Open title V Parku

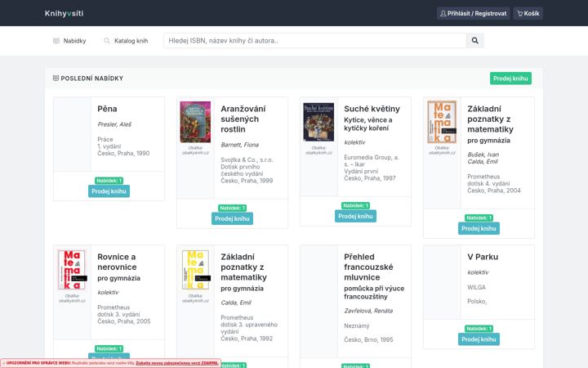[483, 257]
